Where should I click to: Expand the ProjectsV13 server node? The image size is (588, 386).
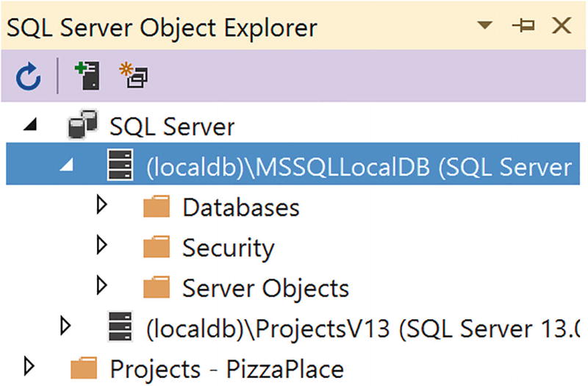click(x=68, y=326)
